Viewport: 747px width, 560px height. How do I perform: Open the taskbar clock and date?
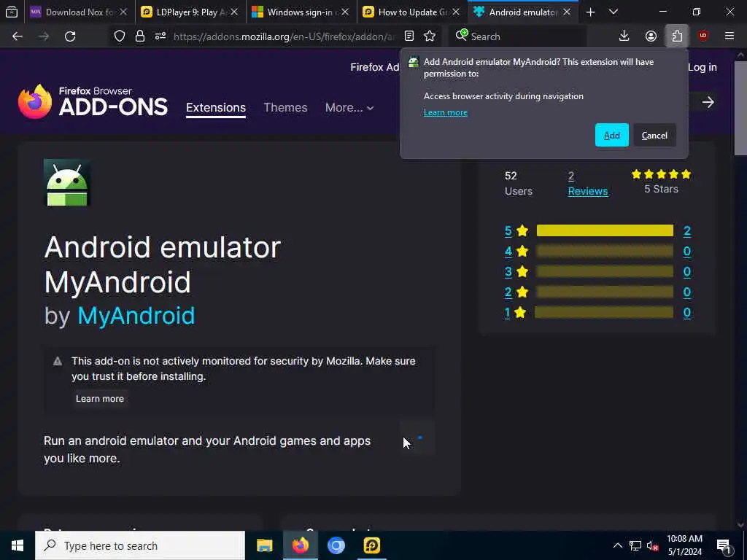click(684, 545)
